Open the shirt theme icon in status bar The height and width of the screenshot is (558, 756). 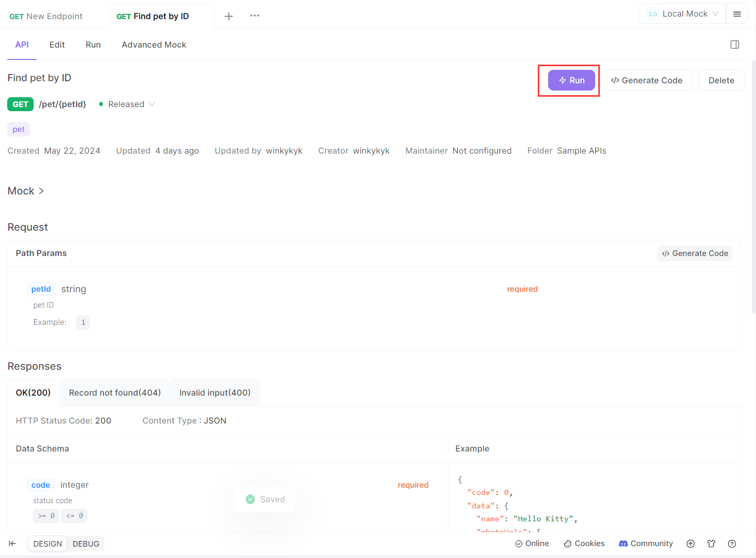(711, 544)
